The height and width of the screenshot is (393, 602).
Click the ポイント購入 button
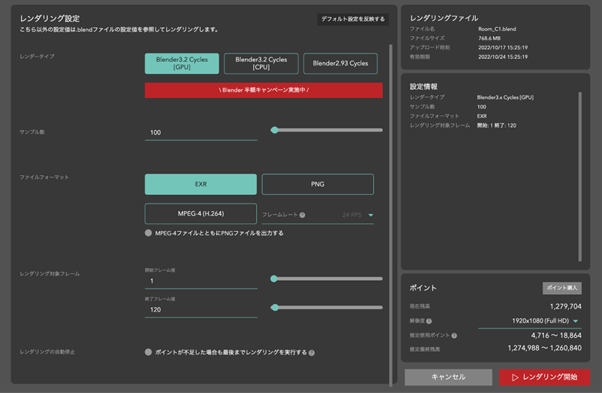click(x=562, y=288)
